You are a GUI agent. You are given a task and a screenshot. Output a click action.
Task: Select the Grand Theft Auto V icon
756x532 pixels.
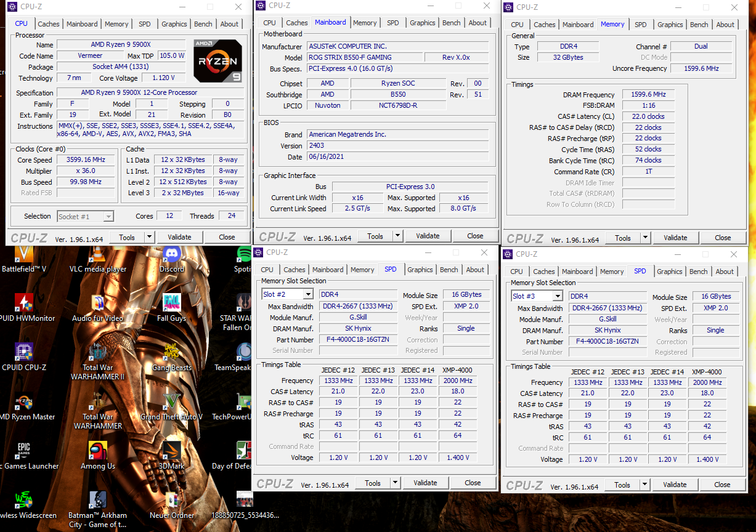[172, 401]
